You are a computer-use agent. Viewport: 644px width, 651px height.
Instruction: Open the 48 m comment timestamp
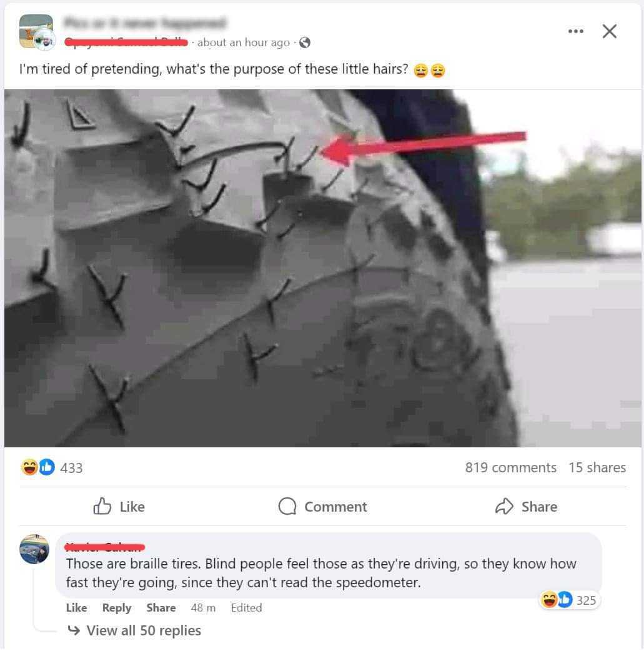coord(203,607)
